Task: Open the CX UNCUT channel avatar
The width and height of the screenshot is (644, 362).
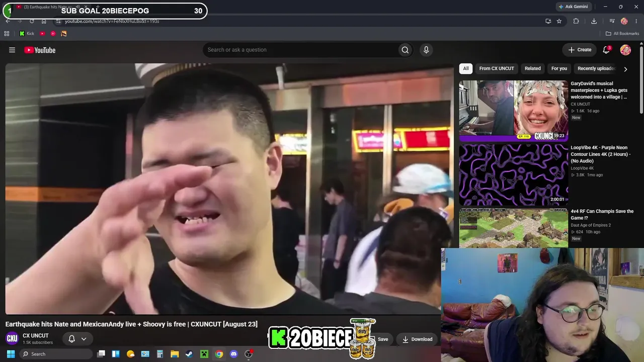Action: [12, 338]
